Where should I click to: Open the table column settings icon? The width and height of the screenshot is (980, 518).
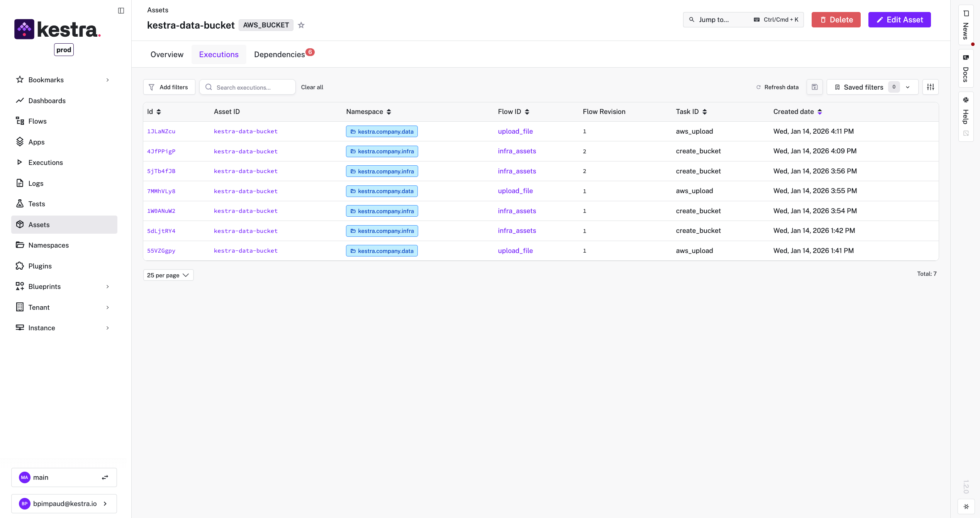(x=931, y=87)
